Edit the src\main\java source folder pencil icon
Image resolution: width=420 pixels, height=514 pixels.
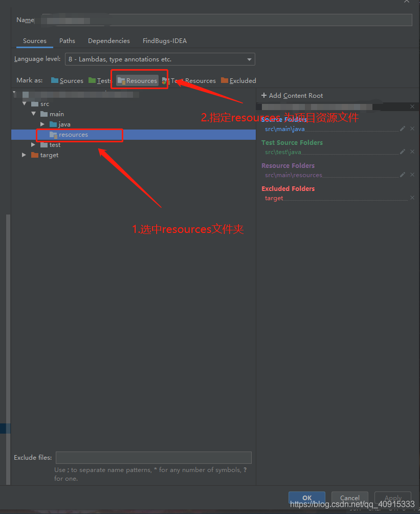point(403,129)
